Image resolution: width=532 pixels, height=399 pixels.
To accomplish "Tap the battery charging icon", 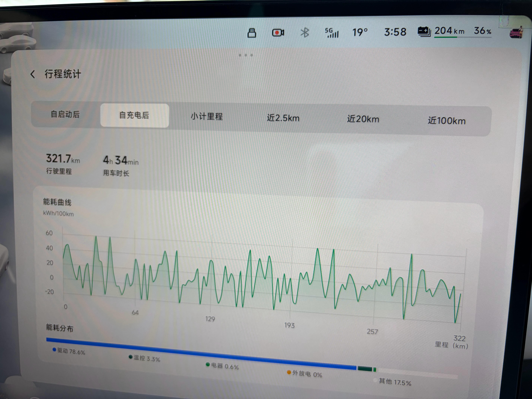I will point(424,31).
